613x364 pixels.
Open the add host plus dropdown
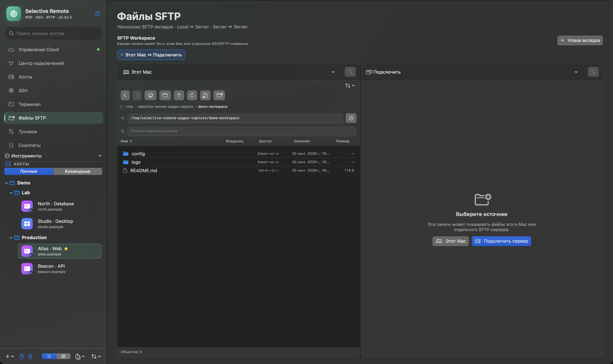(10, 356)
